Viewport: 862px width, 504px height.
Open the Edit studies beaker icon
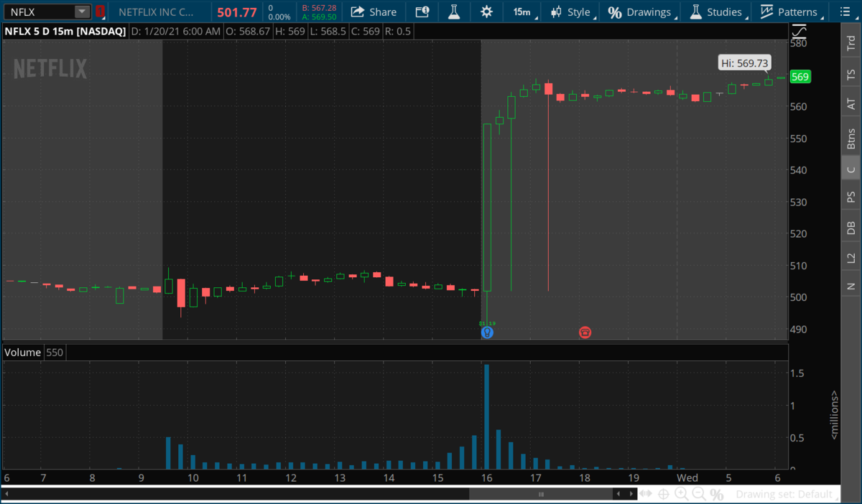coord(453,11)
